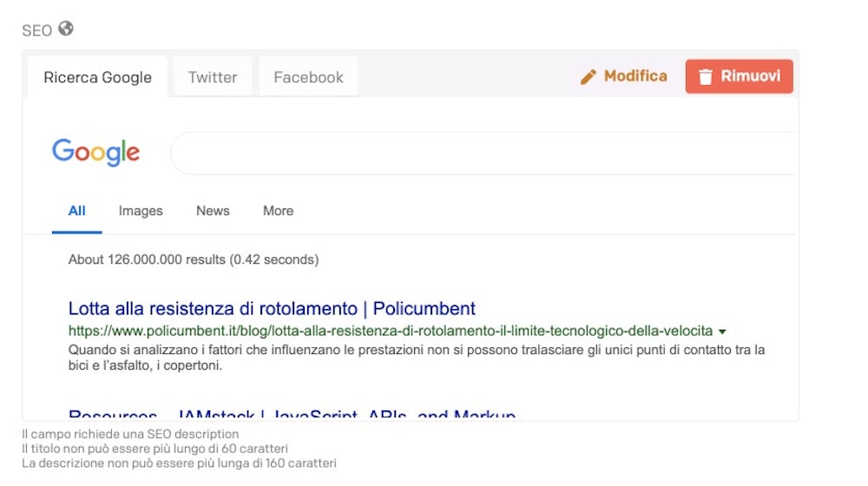Click hint about 60 caratteri title limit
The image size is (868, 486).
tap(155, 449)
